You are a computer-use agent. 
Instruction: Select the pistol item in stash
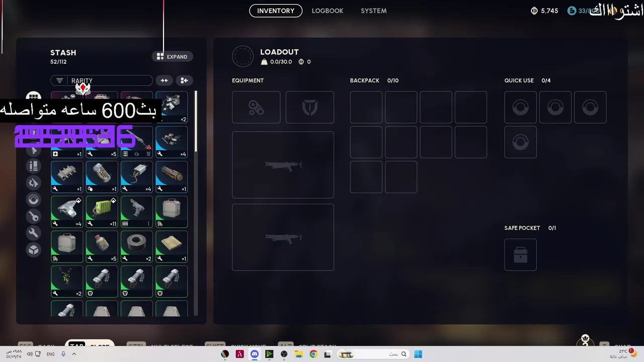click(136, 212)
